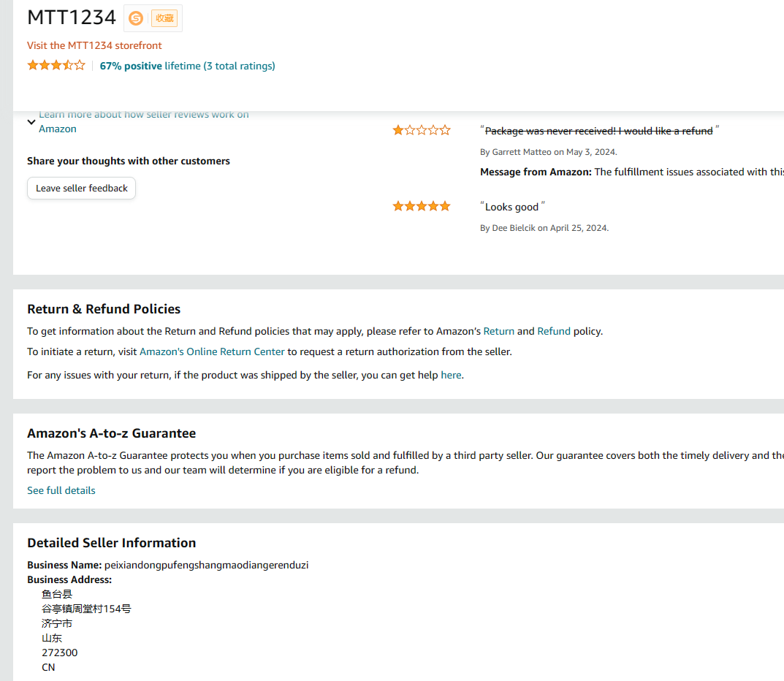
Task: Open Amazon's Return policy link
Action: pos(499,331)
